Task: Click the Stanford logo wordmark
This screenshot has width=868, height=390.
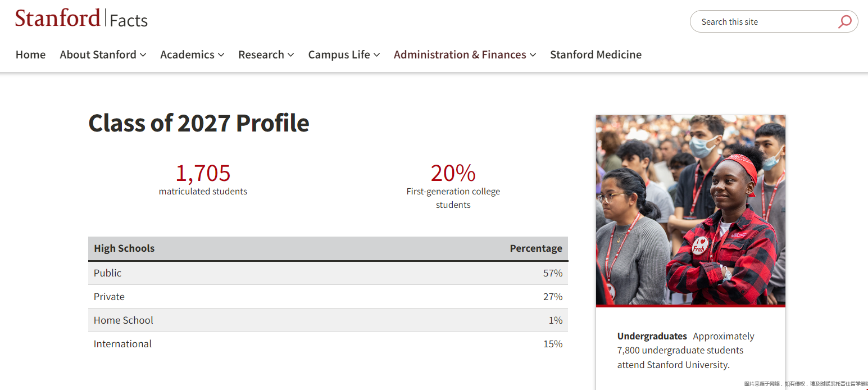Action: (x=57, y=18)
